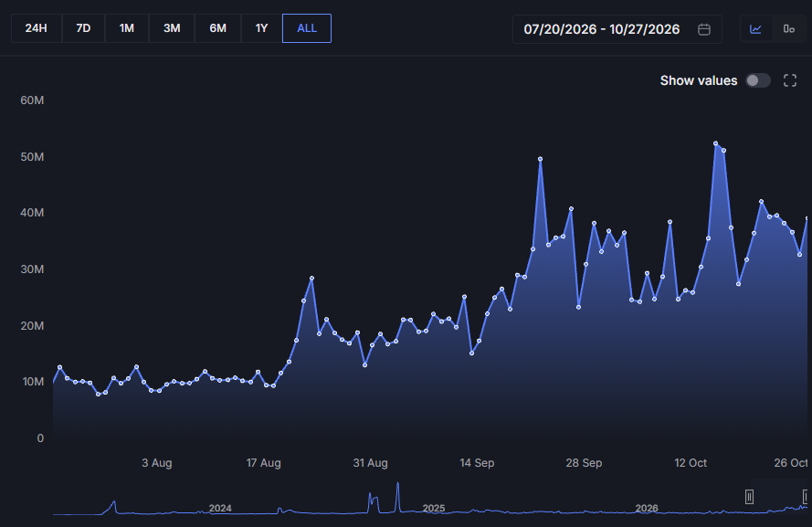Click the 2026 label in the timeline navigator

[x=647, y=509]
